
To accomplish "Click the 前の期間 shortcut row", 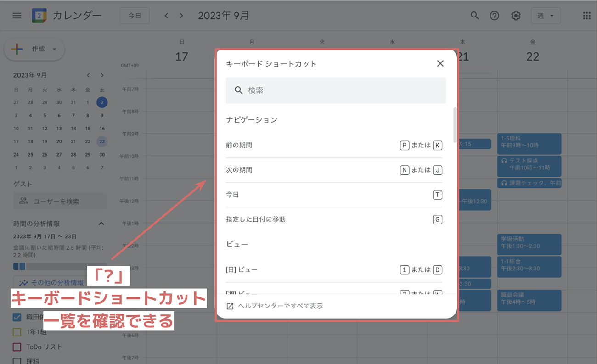I will click(x=334, y=146).
